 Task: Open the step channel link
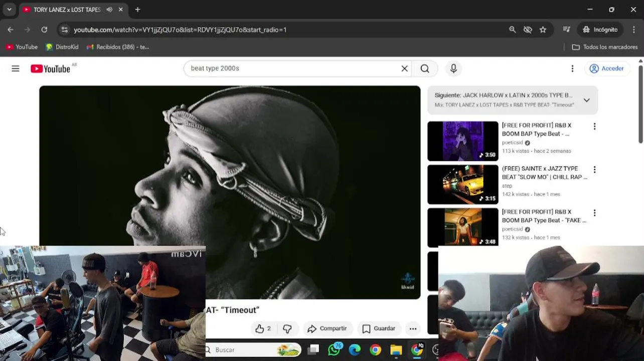507,186
